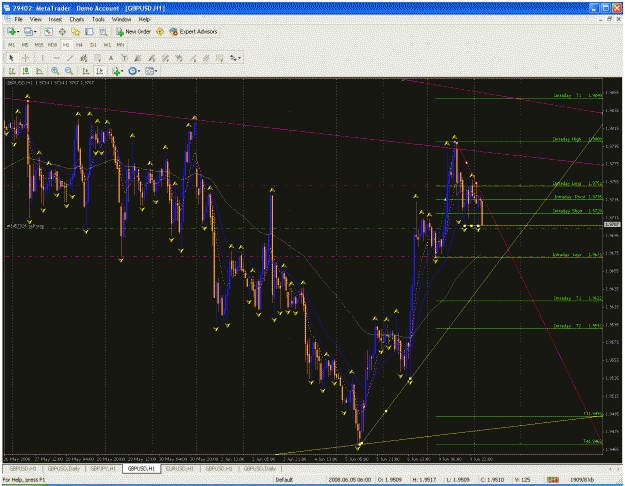Screen dimensions: 625x486
Task: Click the Data Window crosshair-target icon
Action: coord(62,31)
